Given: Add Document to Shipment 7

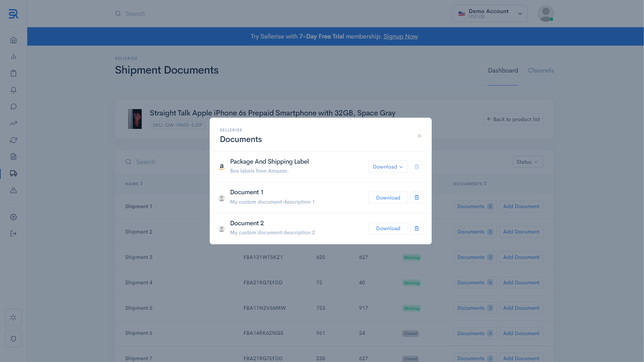Looking at the screenshot, I should 521,358.
